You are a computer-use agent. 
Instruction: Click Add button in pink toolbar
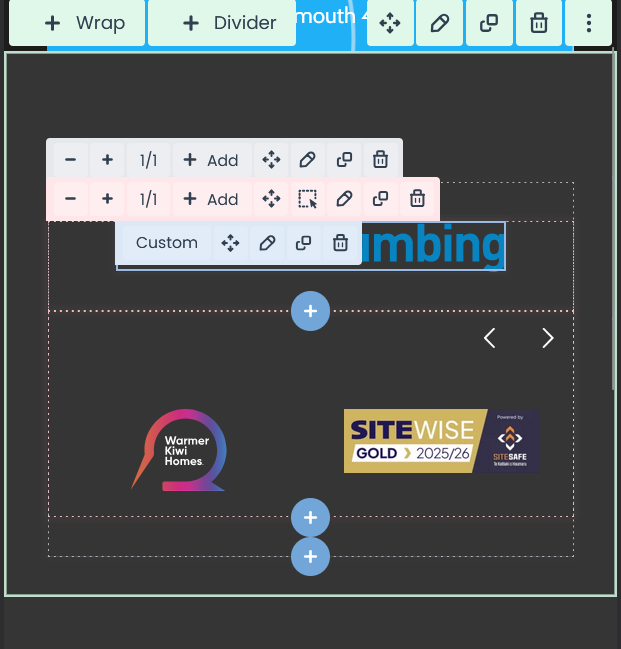click(x=212, y=199)
